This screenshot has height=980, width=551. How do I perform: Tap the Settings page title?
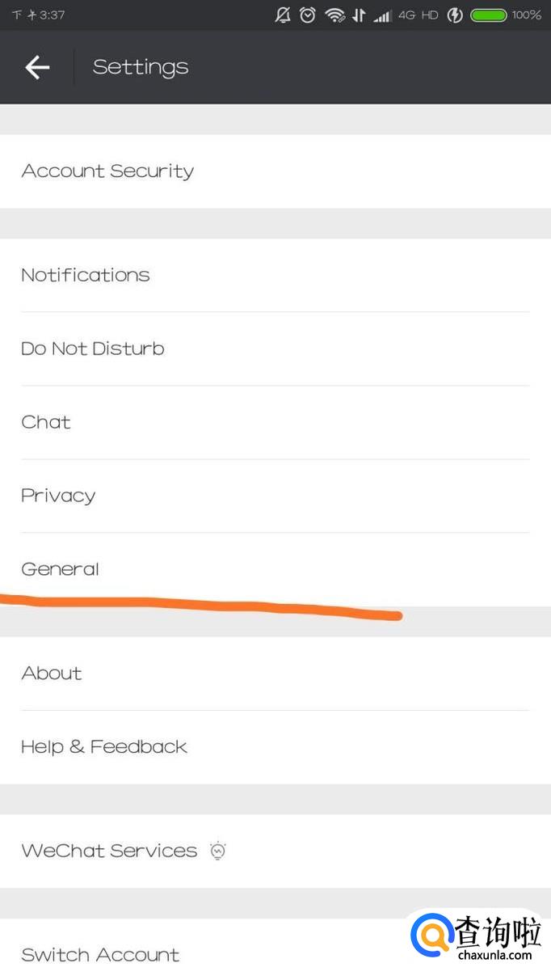click(x=141, y=67)
